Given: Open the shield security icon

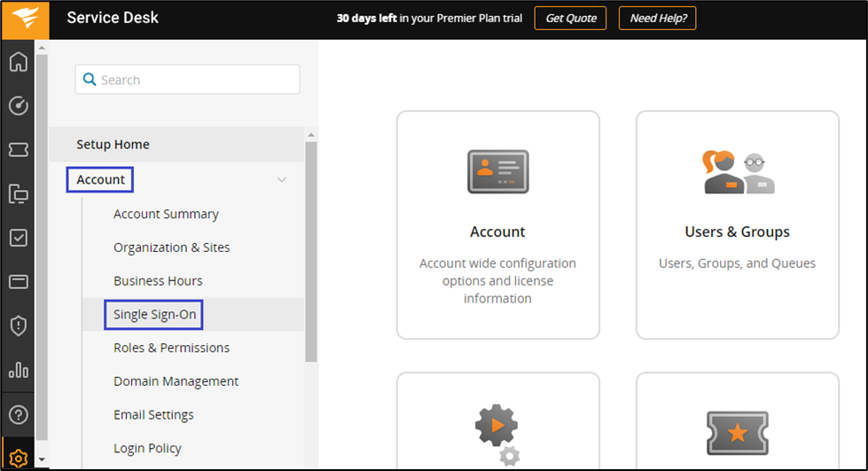Looking at the screenshot, I should coord(18,326).
